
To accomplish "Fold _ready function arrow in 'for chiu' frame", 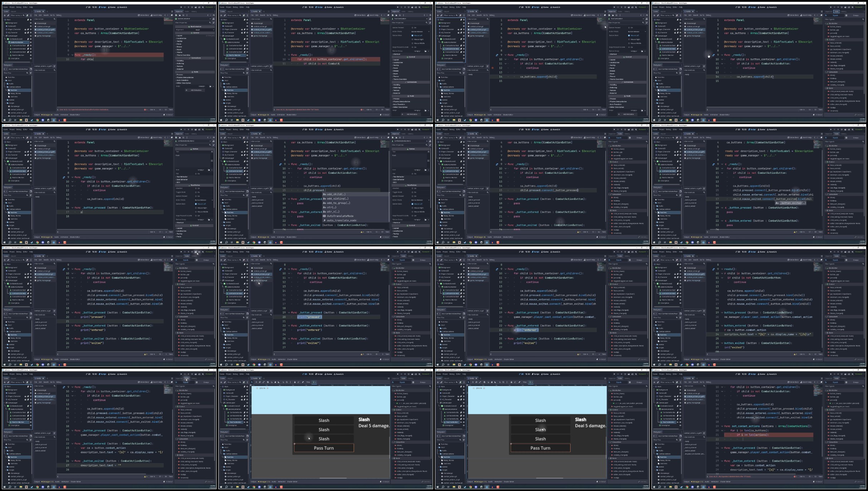I will [x=72, y=55].
